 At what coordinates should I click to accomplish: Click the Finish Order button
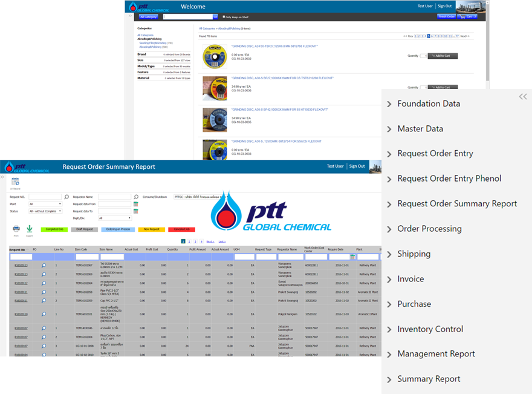click(x=447, y=16)
